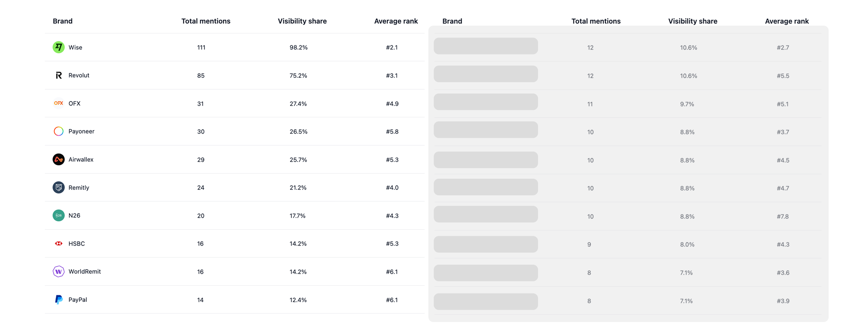Viewport: 868px width, 325px height.
Task: Click the green N26 logo icon
Action: [x=59, y=215]
